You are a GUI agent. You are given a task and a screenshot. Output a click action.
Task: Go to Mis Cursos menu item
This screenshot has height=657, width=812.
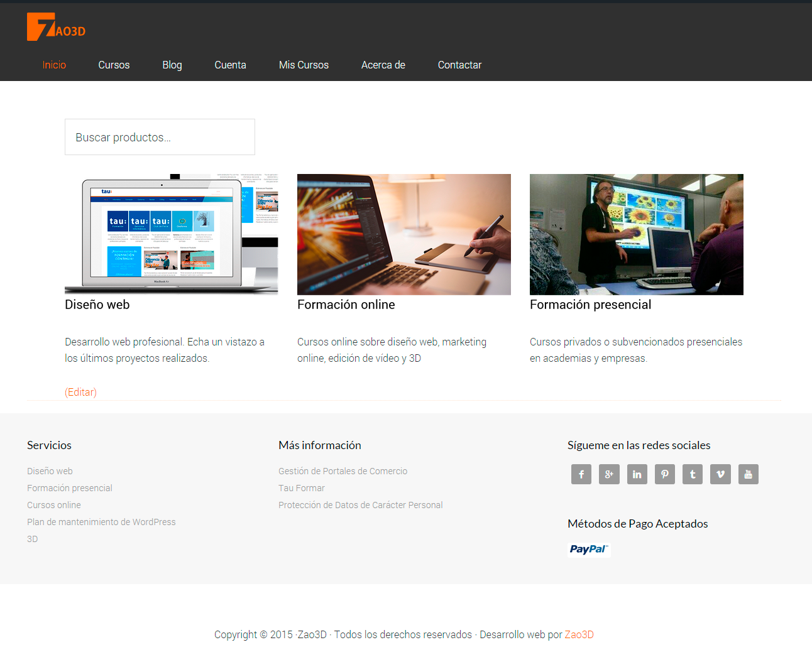click(304, 65)
